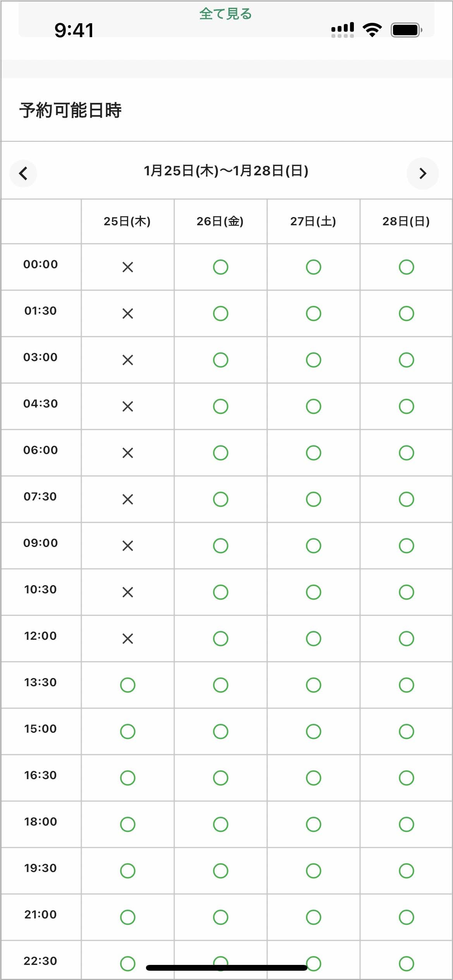Tap 全て見る link at top
Image resolution: width=453 pixels, height=980 pixels.
(x=226, y=14)
